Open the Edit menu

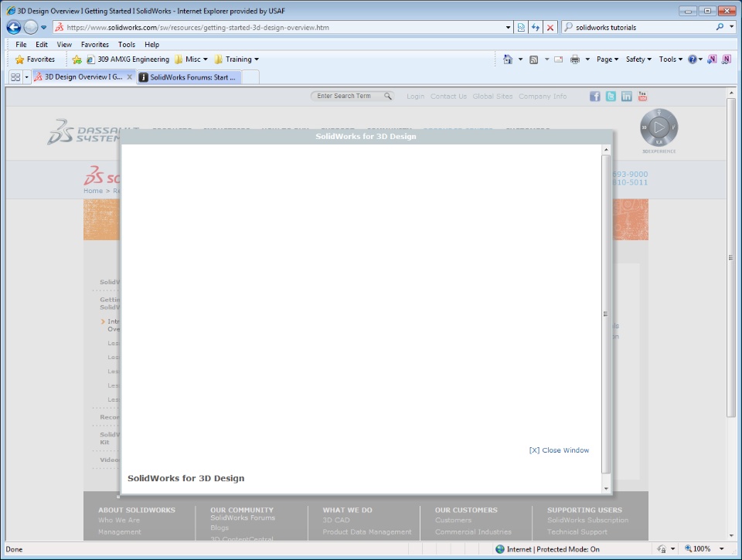(x=42, y=45)
